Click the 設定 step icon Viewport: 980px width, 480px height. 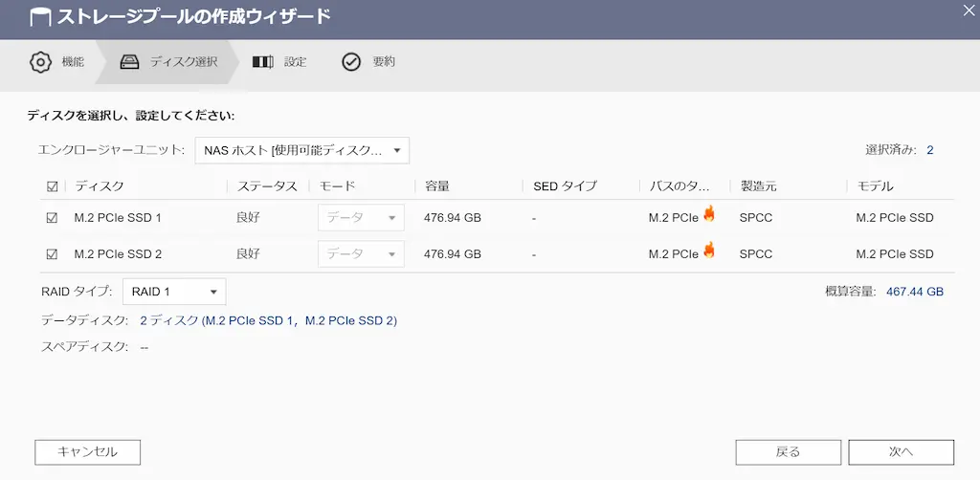click(x=263, y=62)
